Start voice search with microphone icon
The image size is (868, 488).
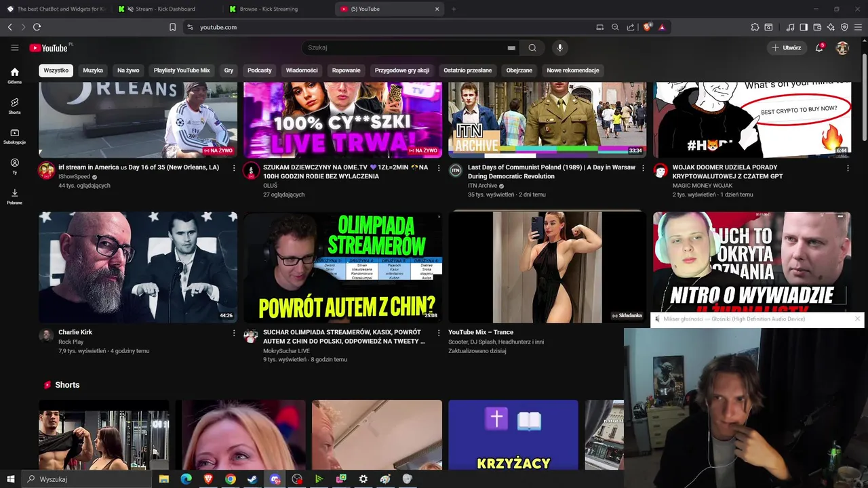[559, 47]
